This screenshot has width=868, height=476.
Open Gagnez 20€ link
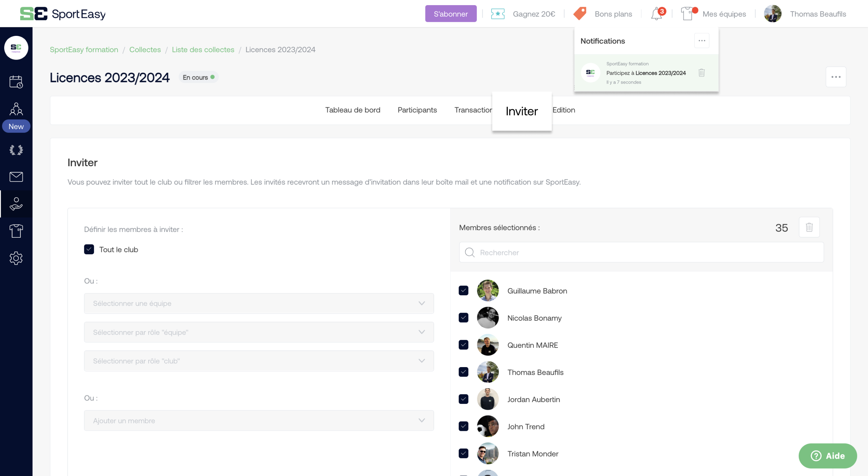coord(534,14)
